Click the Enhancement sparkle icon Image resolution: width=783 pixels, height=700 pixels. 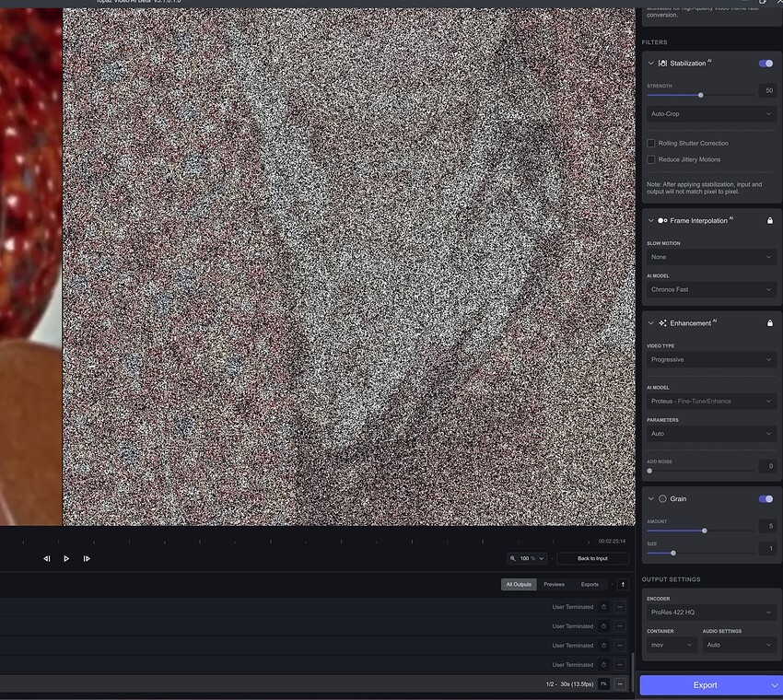[662, 323]
